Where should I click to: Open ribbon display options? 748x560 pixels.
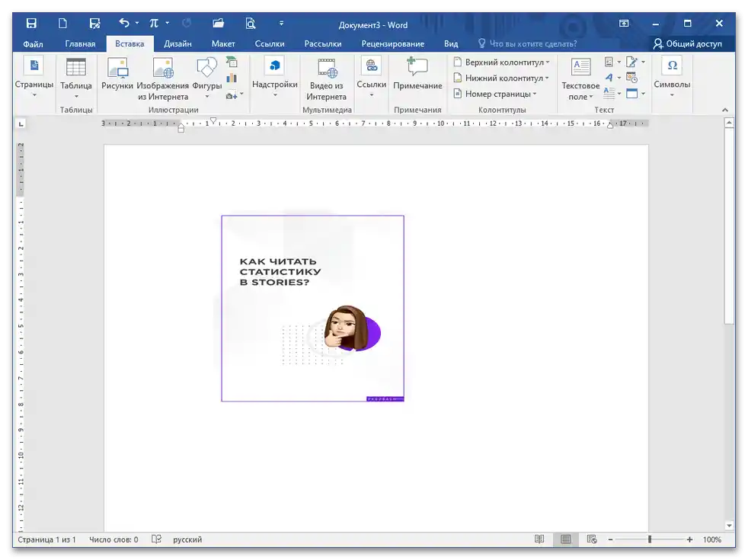pos(624,24)
